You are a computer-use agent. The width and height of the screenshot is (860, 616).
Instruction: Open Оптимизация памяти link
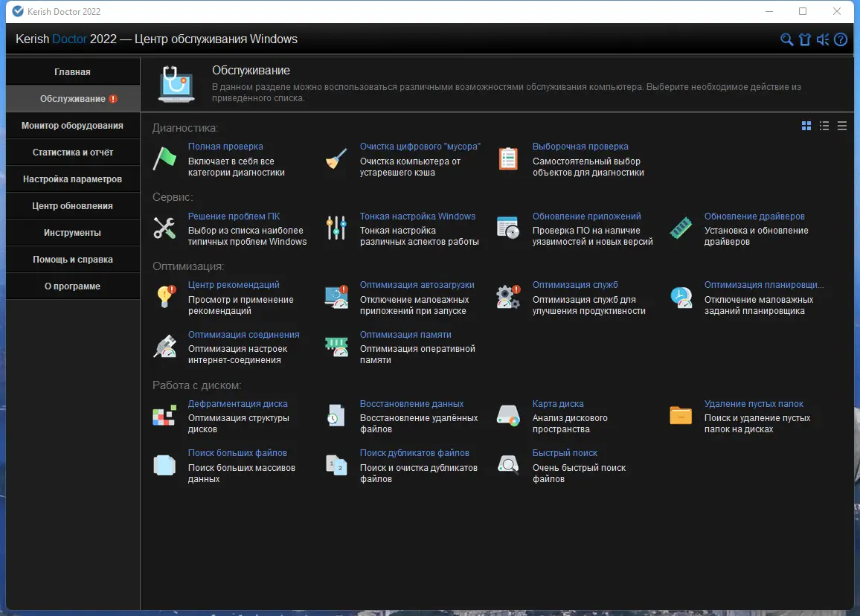[x=405, y=335]
